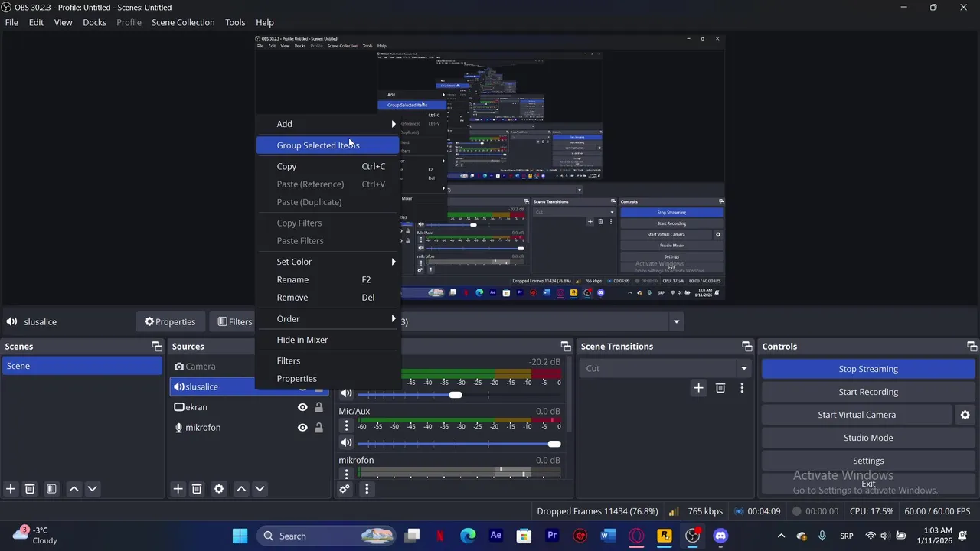
Task: Click Filters button in source toolbar
Action: point(235,322)
